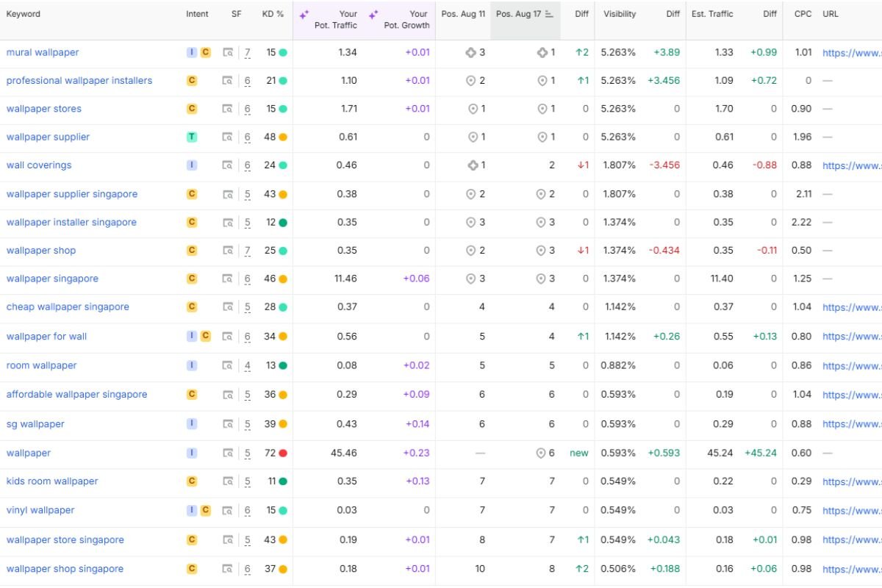
Task: Open URL link for wall coverings row
Action: pyautogui.click(x=852, y=165)
